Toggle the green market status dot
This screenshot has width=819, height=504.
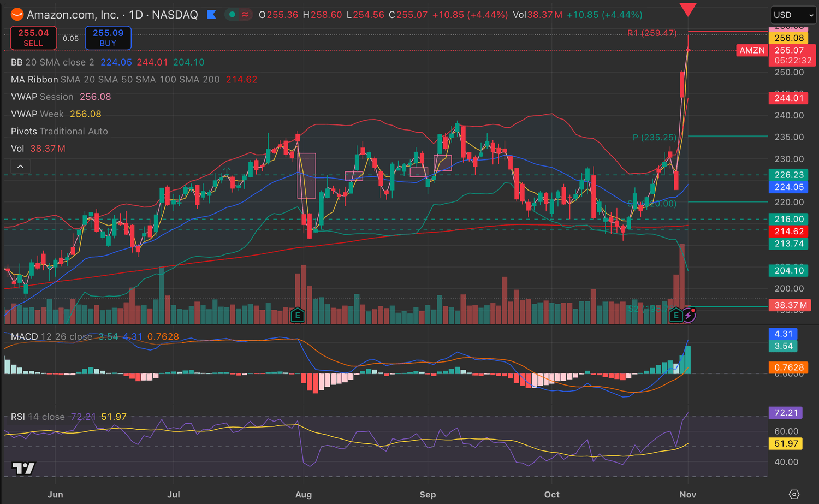[x=232, y=15]
